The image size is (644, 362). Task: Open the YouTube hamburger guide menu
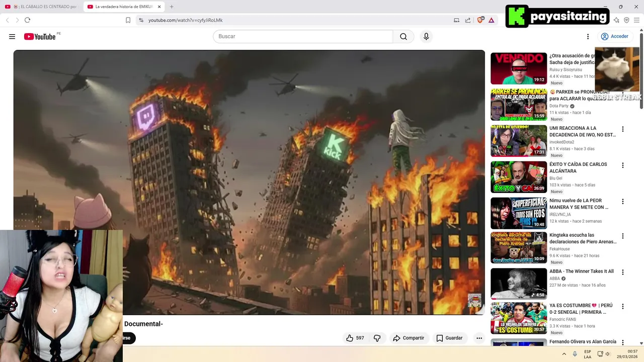[x=12, y=37]
